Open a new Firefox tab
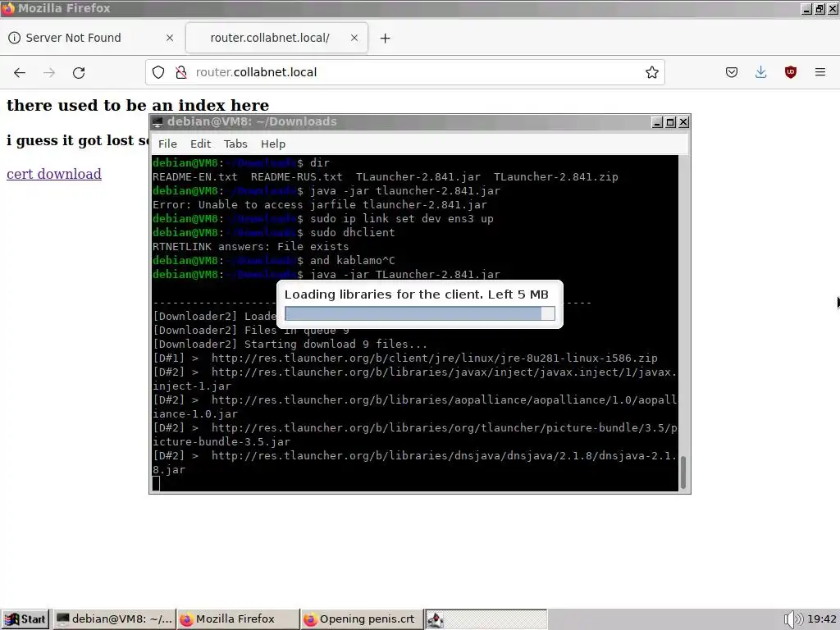The width and height of the screenshot is (840, 630). [x=386, y=38]
